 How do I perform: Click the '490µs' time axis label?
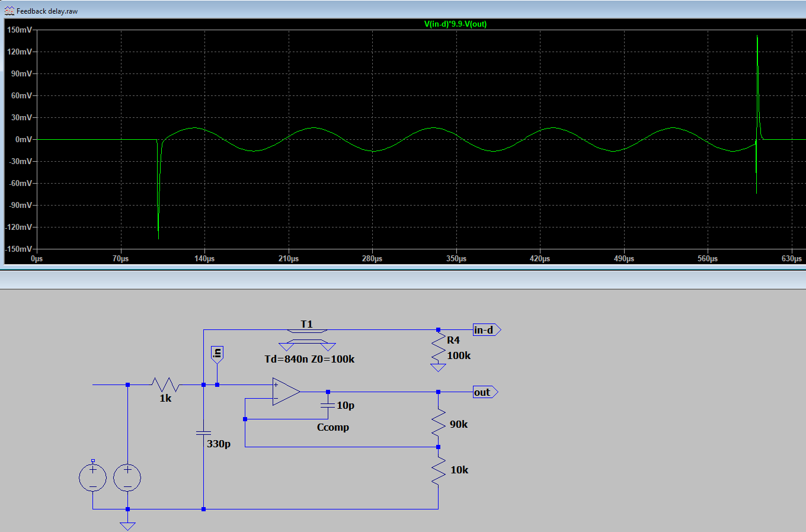pyautogui.click(x=624, y=258)
